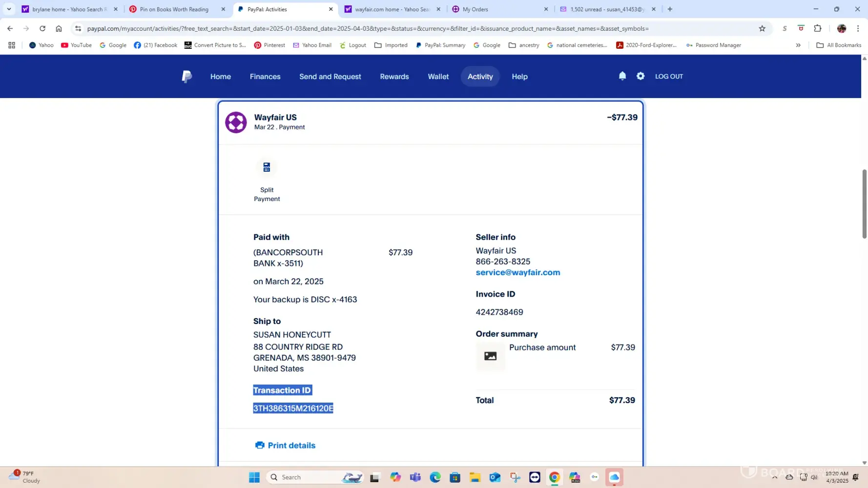Open the Activity menu item
The image size is (868, 488).
tap(480, 77)
